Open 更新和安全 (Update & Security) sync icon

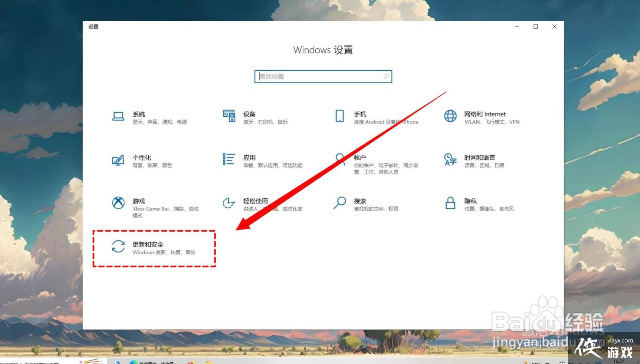[118, 246]
